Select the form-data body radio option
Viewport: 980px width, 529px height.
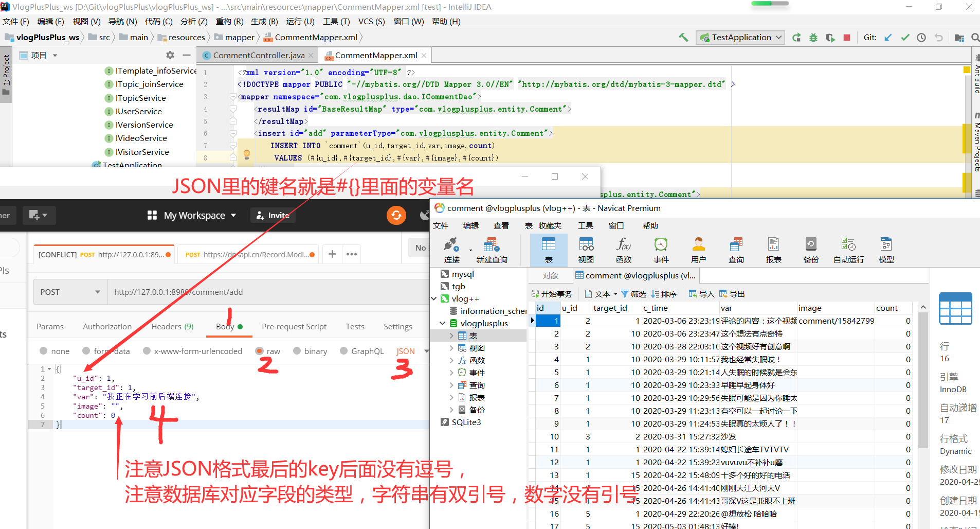[x=86, y=351]
